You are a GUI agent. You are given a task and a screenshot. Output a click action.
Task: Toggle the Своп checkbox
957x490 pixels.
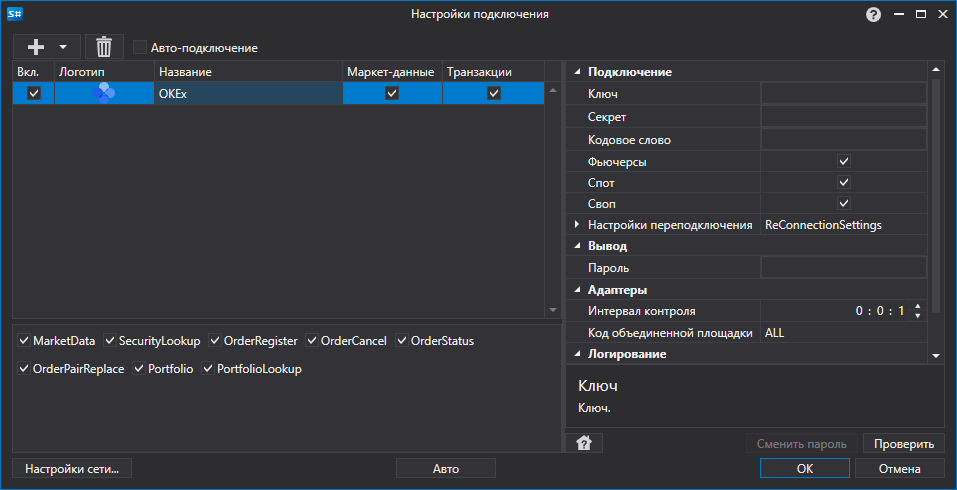844,203
